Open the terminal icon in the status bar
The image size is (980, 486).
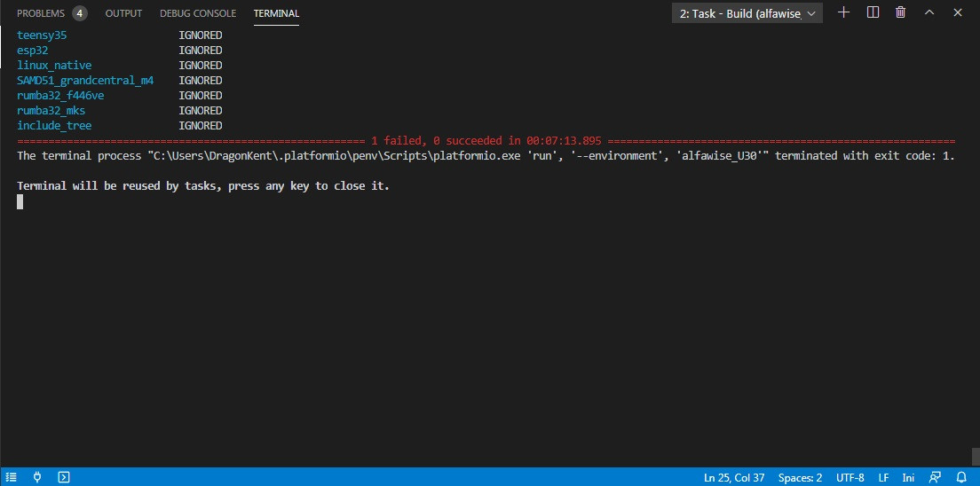(x=64, y=477)
